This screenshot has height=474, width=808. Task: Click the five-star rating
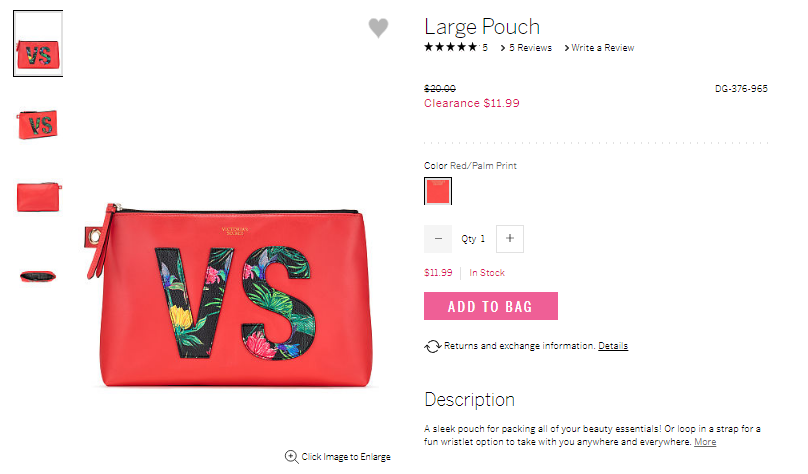pos(451,47)
